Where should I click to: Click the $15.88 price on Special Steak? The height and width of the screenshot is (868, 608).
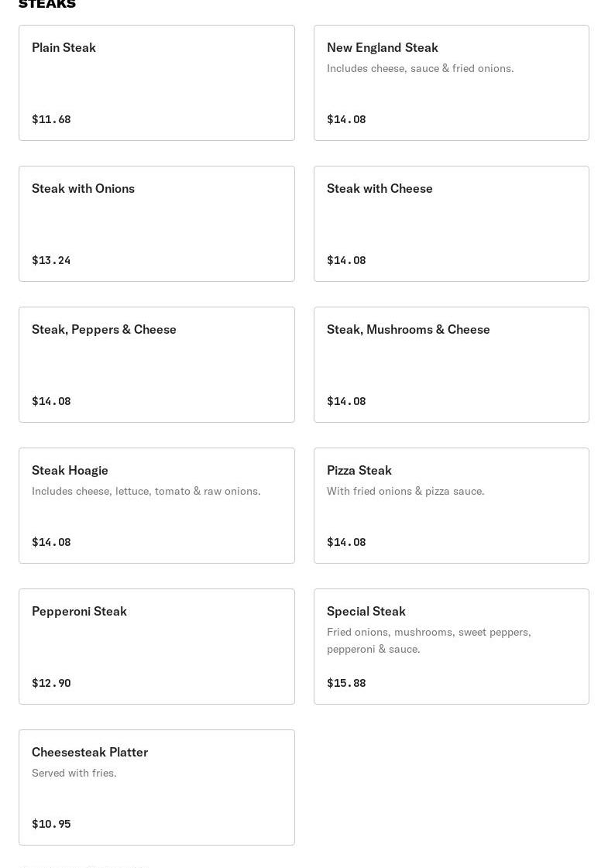(x=346, y=683)
